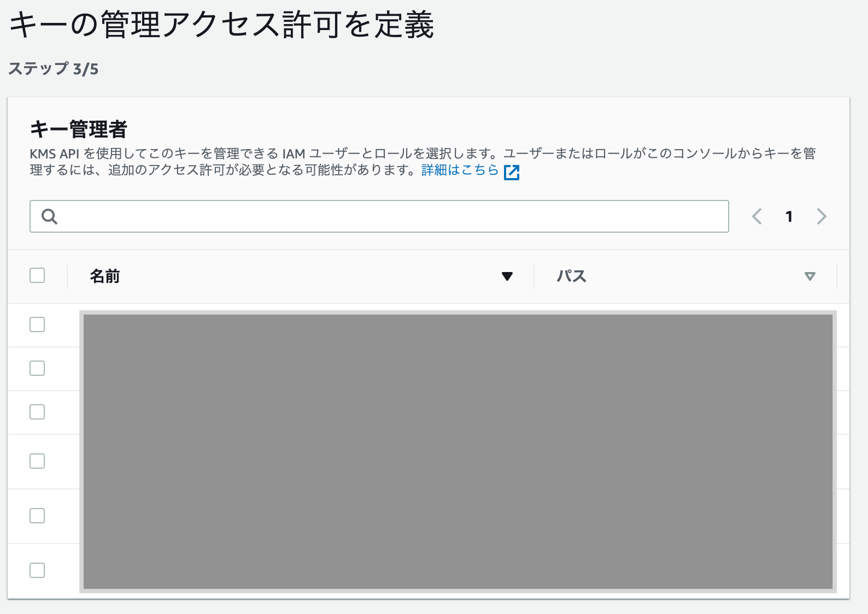Click the パス column header

(572, 276)
